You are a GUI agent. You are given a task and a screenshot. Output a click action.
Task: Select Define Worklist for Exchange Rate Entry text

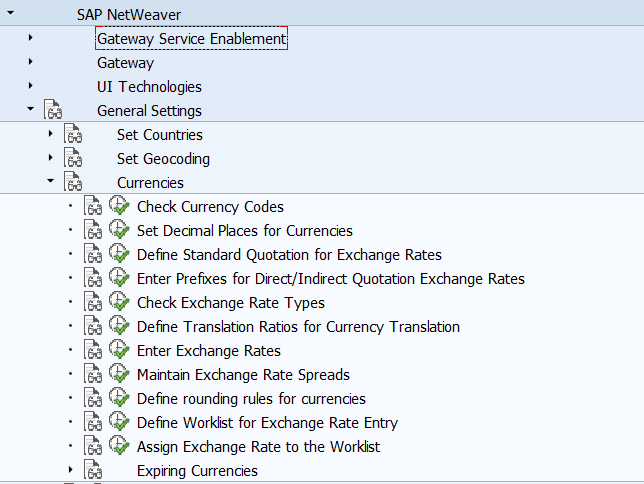pos(267,423)
